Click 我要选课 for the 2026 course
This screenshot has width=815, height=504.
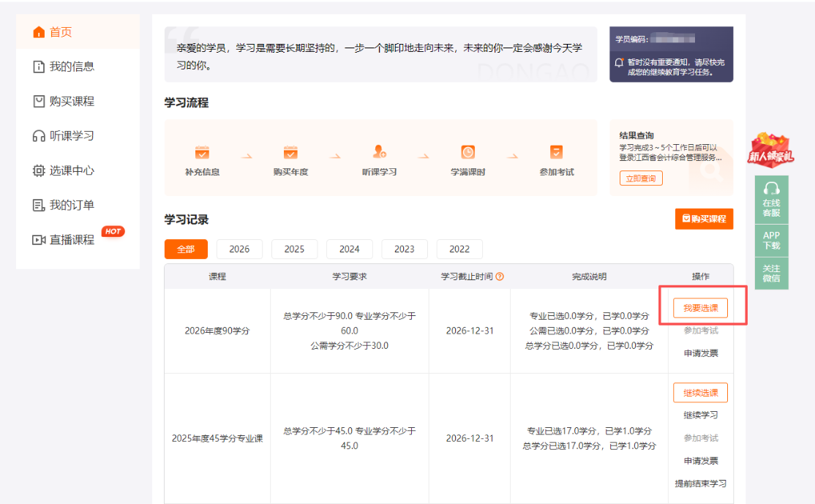tap(699, 308)
